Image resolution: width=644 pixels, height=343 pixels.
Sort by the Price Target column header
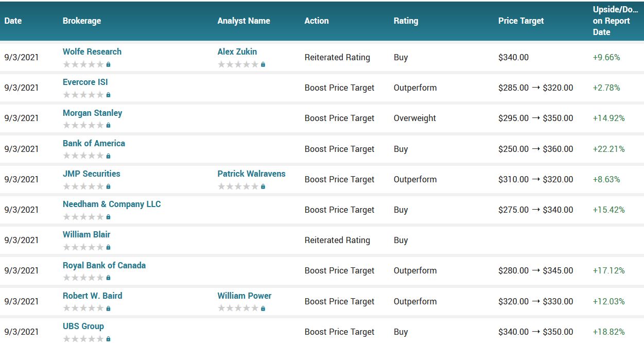click(521, 21)
